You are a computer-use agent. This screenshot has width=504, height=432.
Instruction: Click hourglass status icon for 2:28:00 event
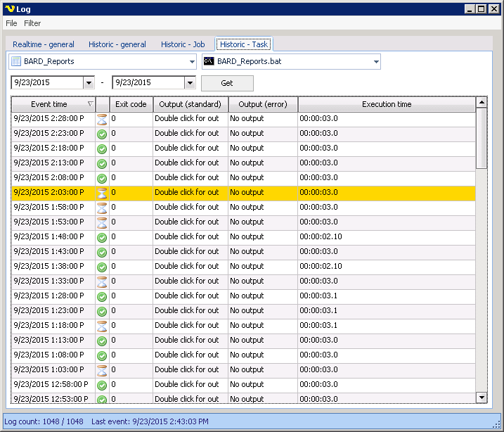pyautogui.click(x=102, y=119)
